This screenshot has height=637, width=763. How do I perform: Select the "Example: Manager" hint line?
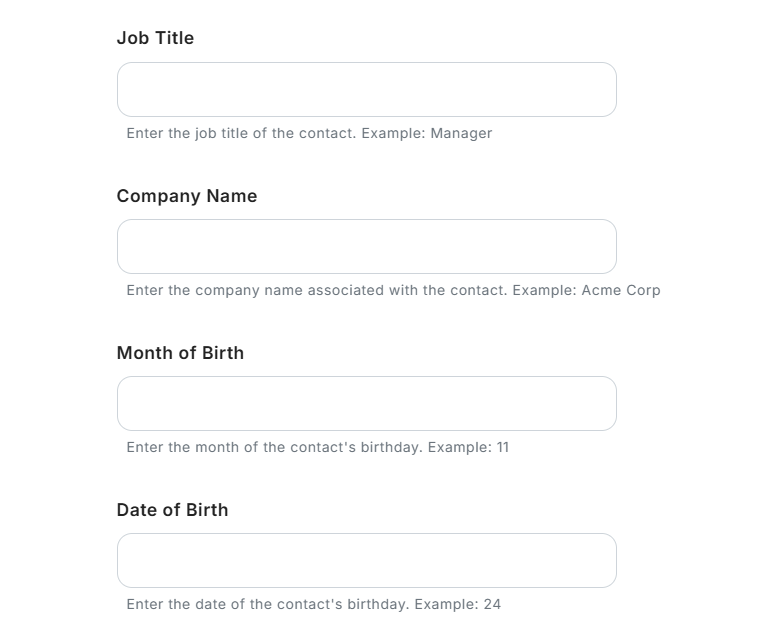309,133
